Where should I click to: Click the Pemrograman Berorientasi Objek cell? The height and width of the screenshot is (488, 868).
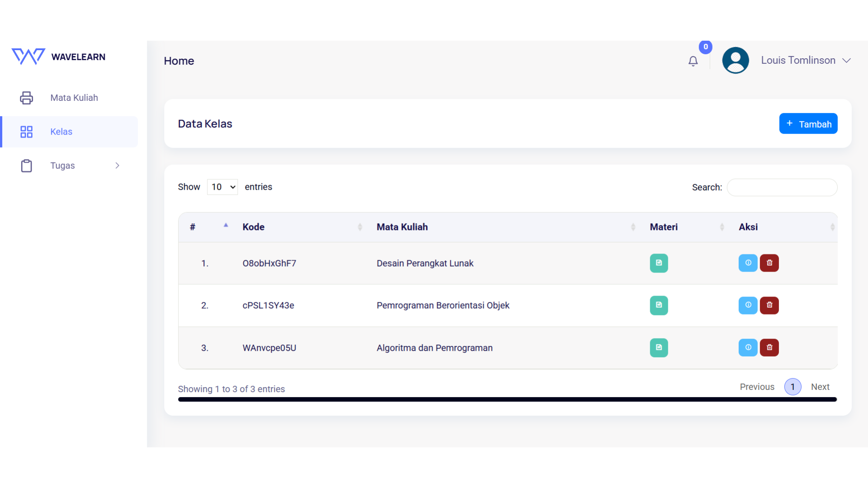(x=443, y=306)
